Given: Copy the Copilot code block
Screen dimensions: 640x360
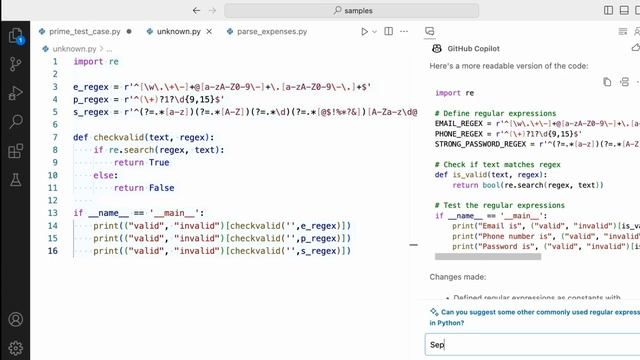Looking at the screenshot, I should click(607, 82).
